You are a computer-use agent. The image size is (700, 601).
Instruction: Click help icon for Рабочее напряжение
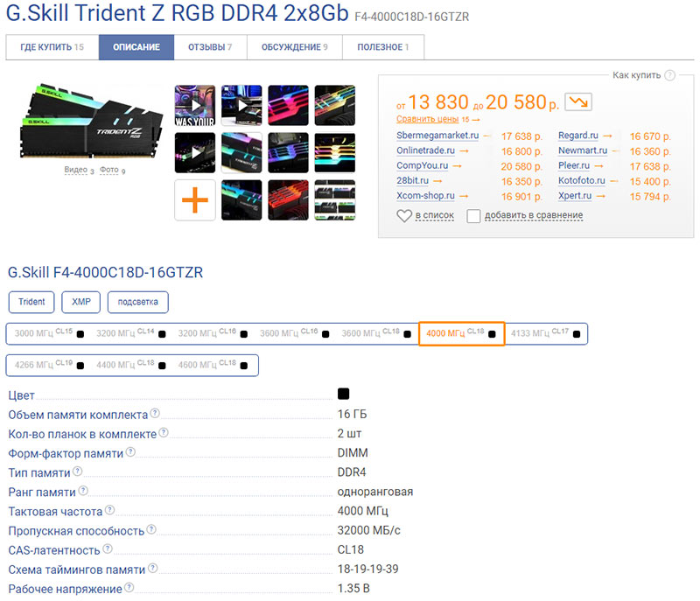(x=129, y=588)
